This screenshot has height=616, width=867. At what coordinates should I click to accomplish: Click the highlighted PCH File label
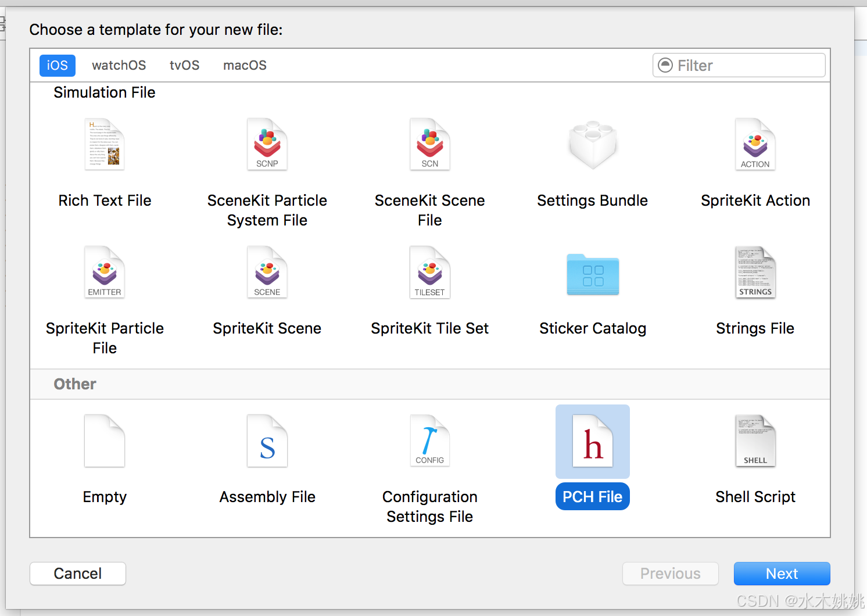click(x=593, y=497)
